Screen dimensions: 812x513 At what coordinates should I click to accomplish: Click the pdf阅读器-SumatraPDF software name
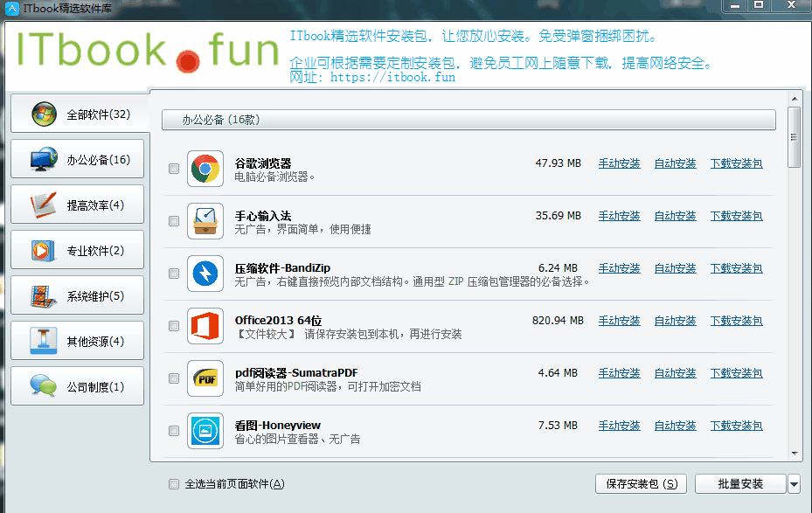pos(296,372)
